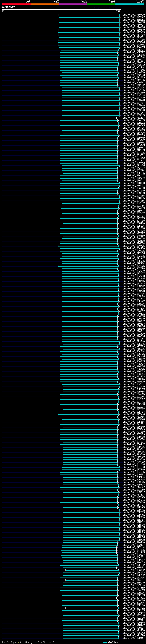Click the UniRef100_Q9SP00 hit label
The height and width of the screenshot is (644, 146).
click(134, 98)
